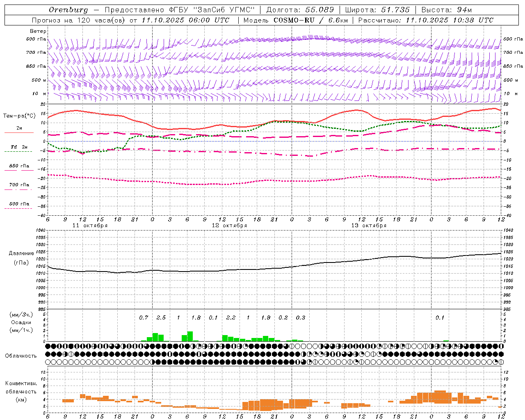Click the '(мм/1ч.)' precipitation unit label
This screenshot has width=525, height=420.
(x=21, y=330)
